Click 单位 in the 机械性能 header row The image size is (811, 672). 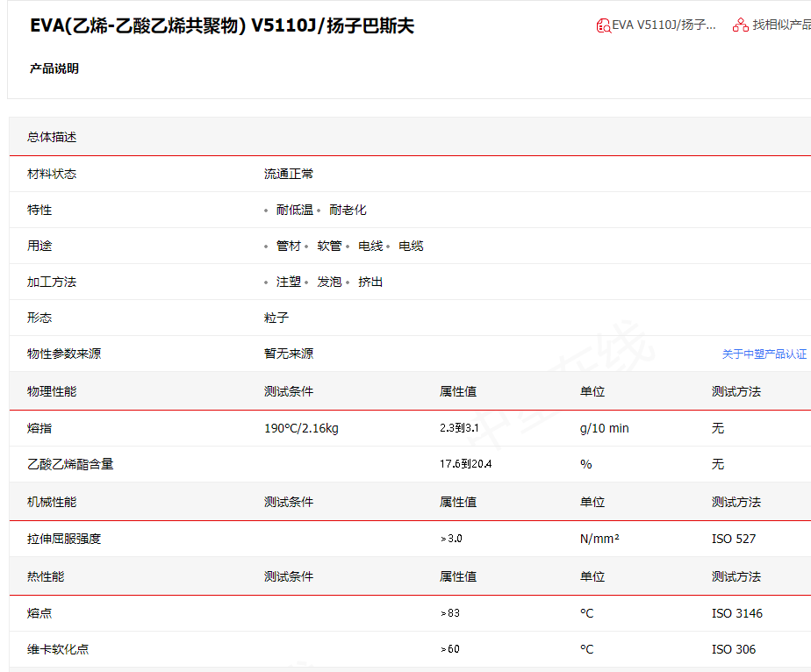tap(592, 502)
